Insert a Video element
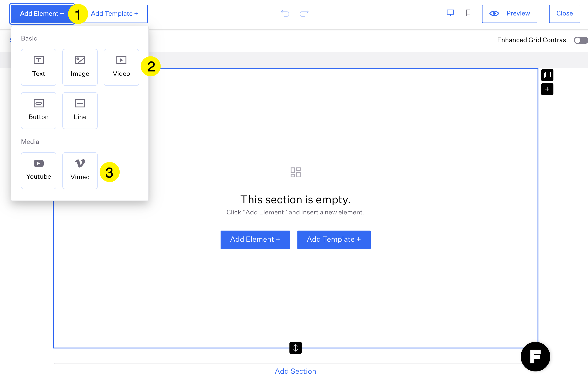Image resolution: width=588 pixels, height=376 pixels. pyautogui.click(x=121, y=67)
